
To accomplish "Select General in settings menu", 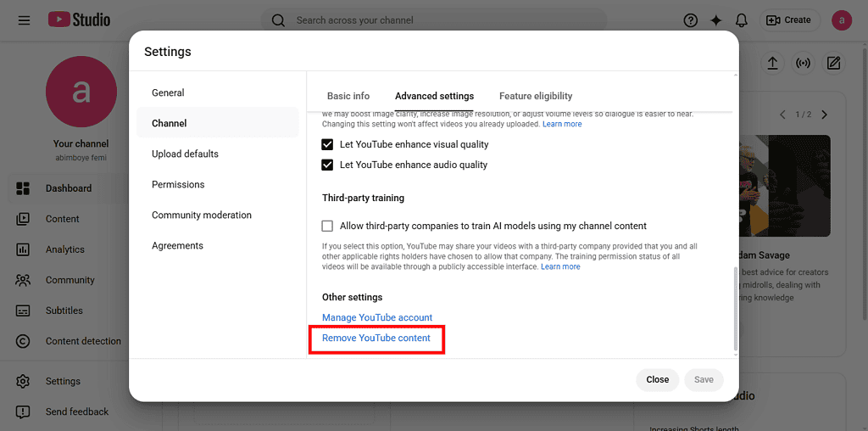I will [218, 92].
